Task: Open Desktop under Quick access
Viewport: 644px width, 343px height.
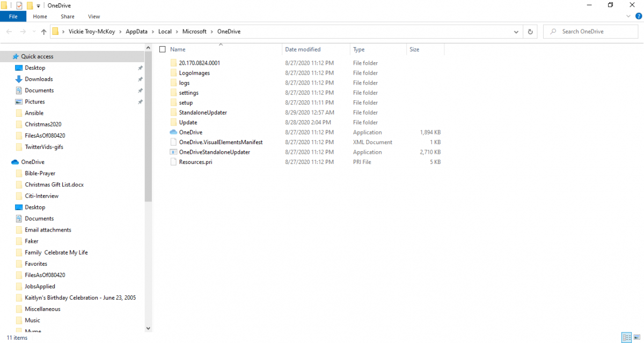Action: 35,68
